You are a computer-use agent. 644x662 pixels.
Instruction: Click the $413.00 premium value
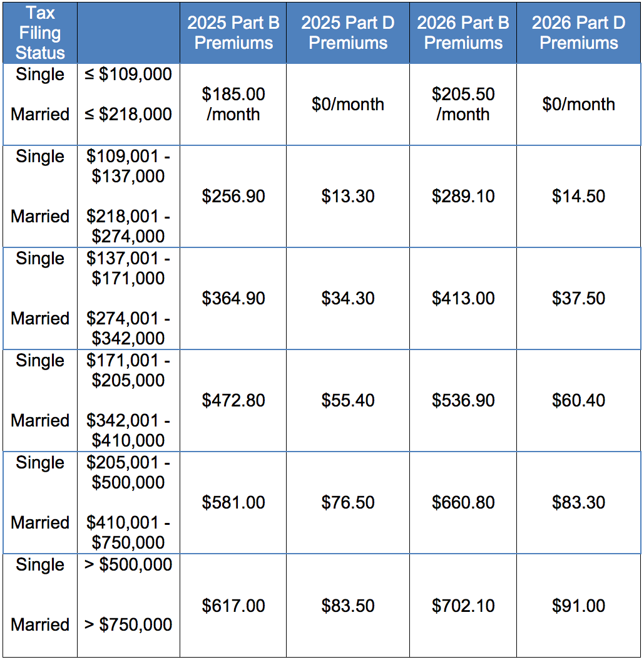[463, 299]
